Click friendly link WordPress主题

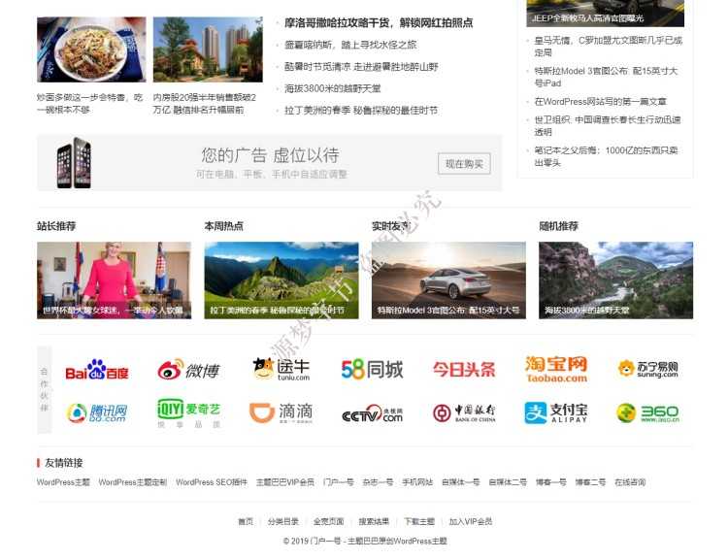coord(63,482)
